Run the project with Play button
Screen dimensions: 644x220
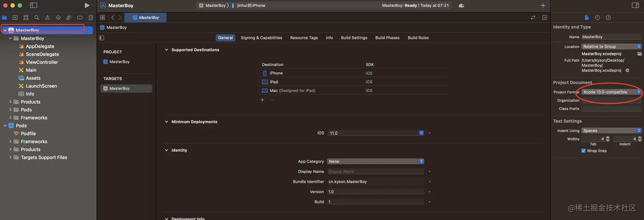click(x=87, y=6)
